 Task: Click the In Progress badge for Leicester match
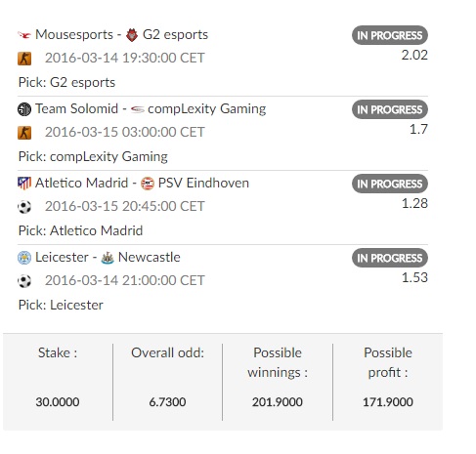tap(390, 258)
